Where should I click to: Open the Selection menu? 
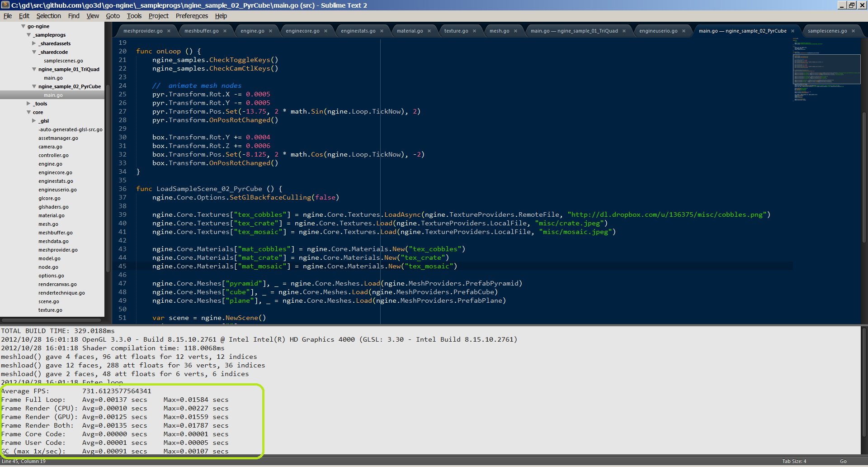(x=48, y=16)
